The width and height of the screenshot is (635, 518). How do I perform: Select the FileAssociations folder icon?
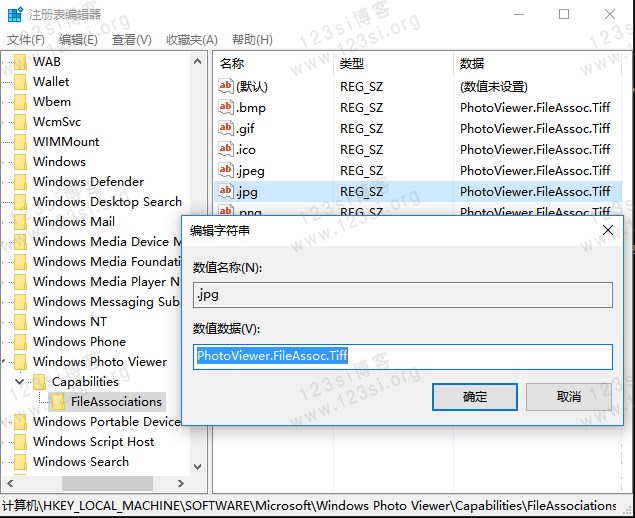[x=58, y=402]
